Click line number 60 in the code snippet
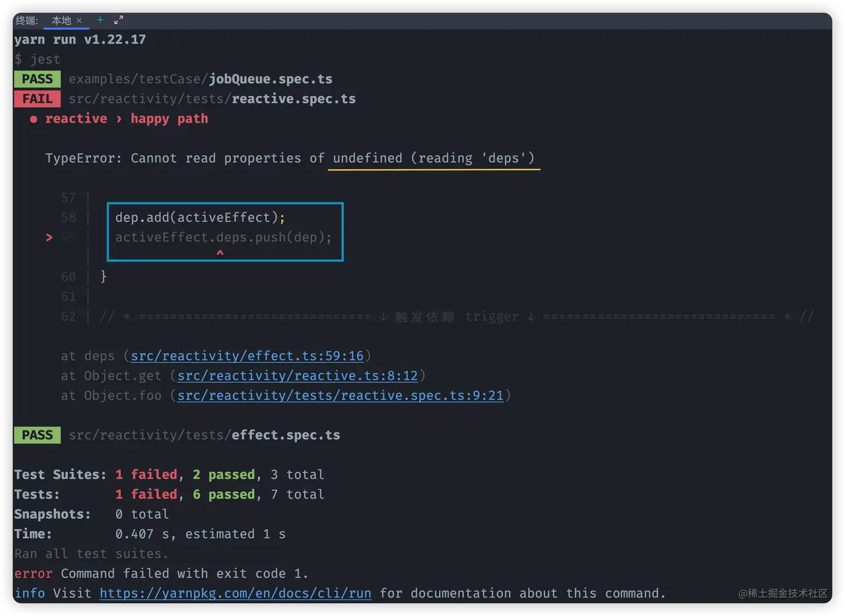This screenshot has height=616, width=845. tap(68, 277)
